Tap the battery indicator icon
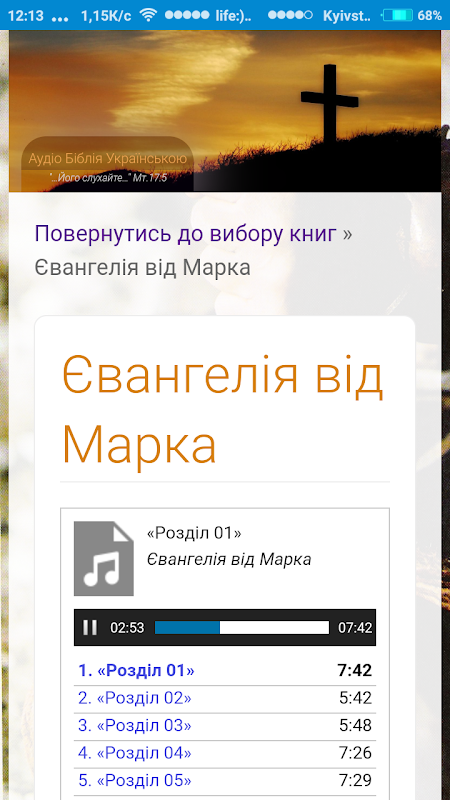Viewport: 450px width, 800px height. coord(397,15)
